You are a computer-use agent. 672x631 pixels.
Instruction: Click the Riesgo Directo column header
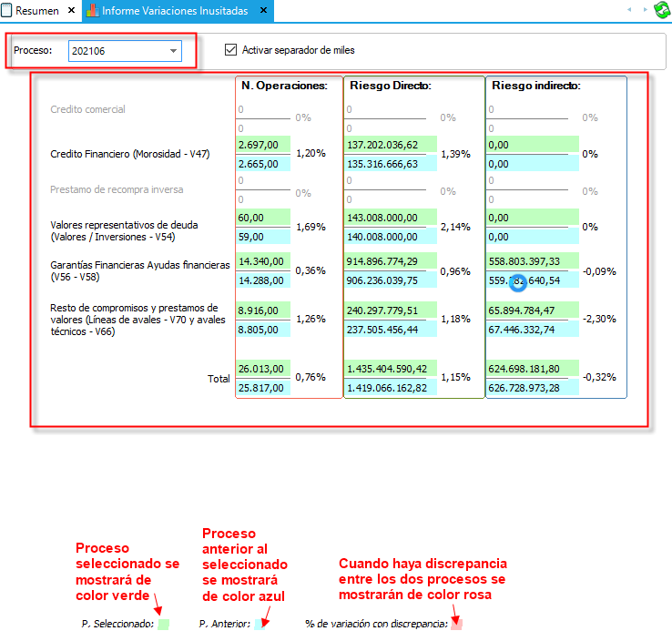point(391,86)
